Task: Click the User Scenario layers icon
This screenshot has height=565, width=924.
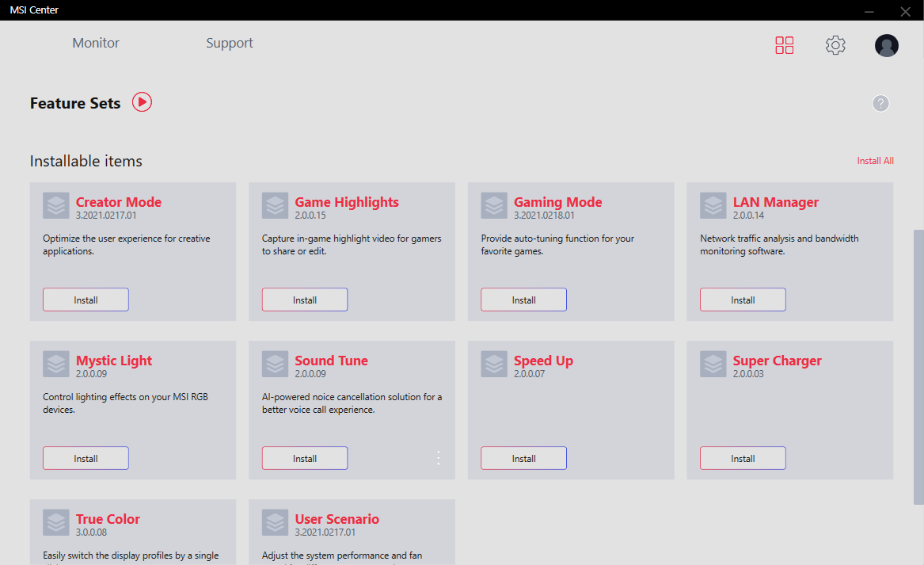Action: [x=276, y=523]
